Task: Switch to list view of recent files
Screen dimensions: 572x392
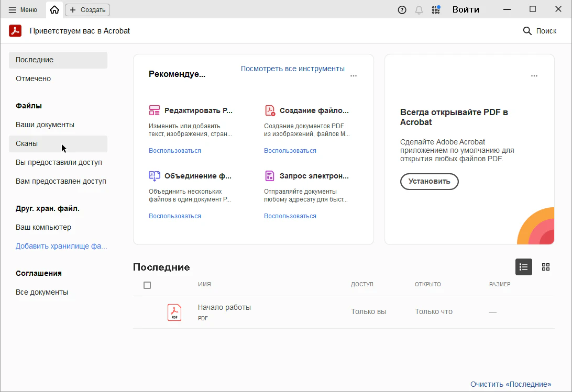Action: [524, 267]
